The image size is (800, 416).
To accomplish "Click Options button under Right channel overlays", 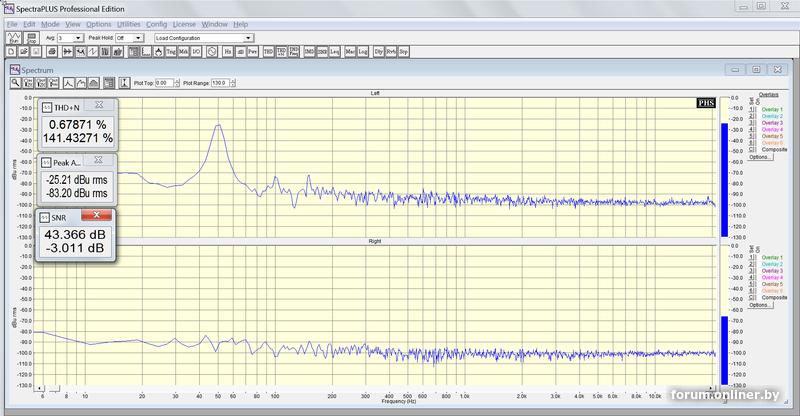I will point(760,305).
